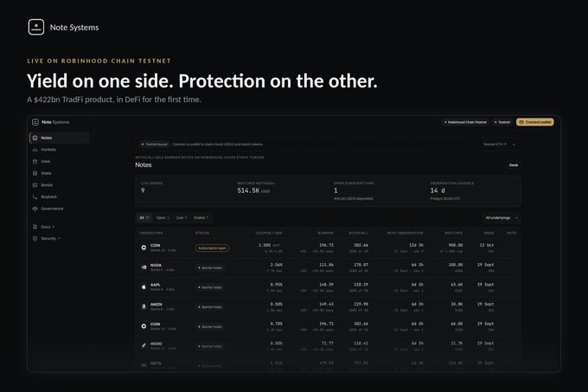Click the 14 d observation cadence value
Image resolution: width=588 pixels, height=392 pixels.
(438, 191)
